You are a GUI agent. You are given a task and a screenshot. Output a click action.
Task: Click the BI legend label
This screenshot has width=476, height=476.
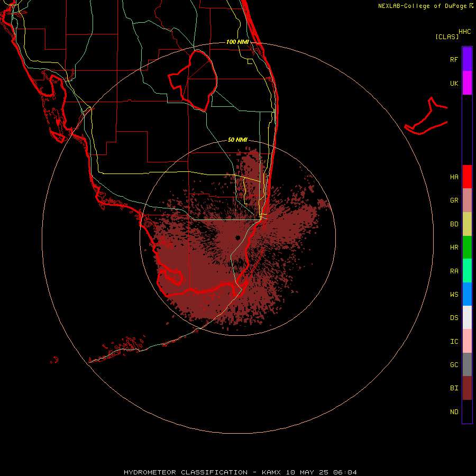coord(454,388)
